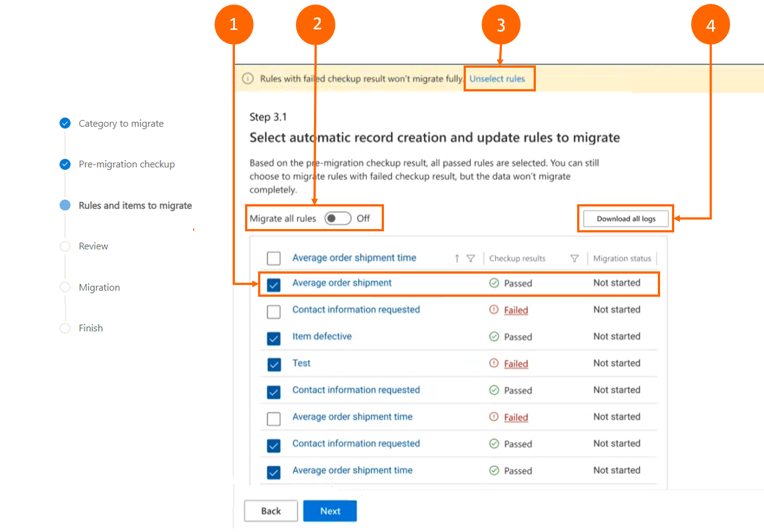Click Not started status in the Item defective row

[617, 336]
